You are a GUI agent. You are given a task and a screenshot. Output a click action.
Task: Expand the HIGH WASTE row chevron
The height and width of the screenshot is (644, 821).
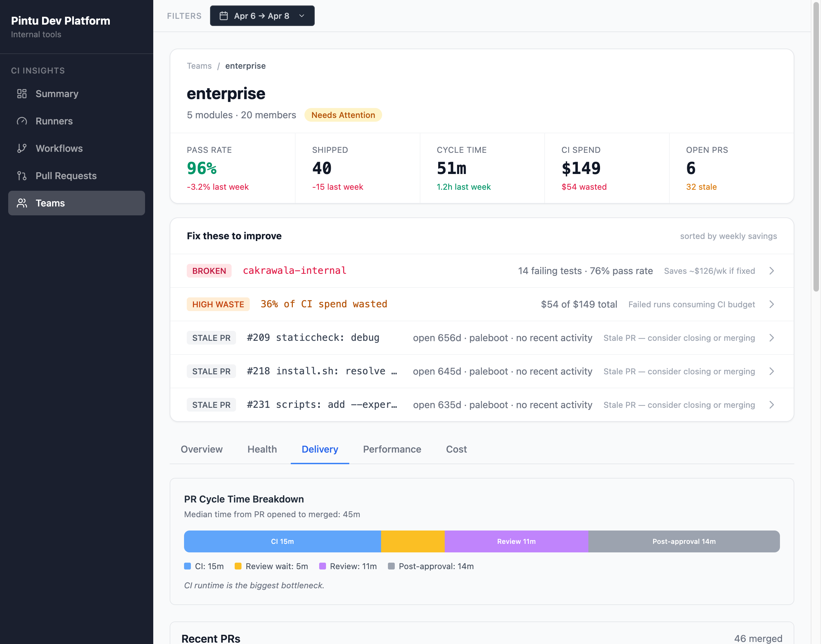pyautogui.click(x=771, y=304)
